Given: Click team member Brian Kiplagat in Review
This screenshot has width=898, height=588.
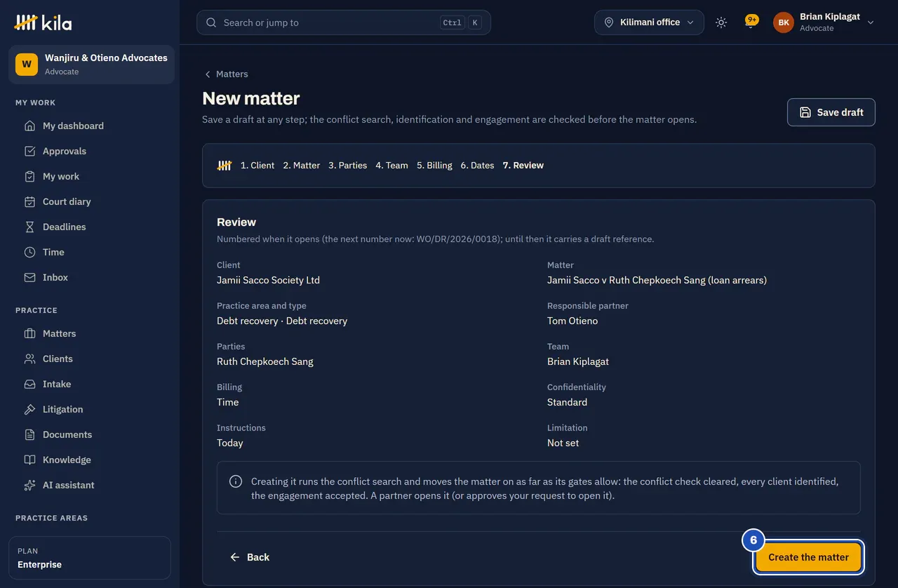Looking at the screenshot, I should tap(578, 361).
